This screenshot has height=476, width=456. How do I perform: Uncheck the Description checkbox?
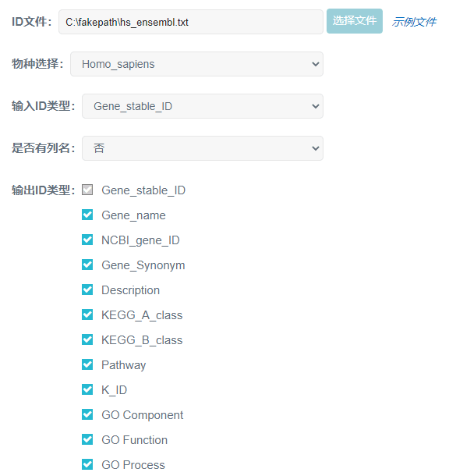87,290
